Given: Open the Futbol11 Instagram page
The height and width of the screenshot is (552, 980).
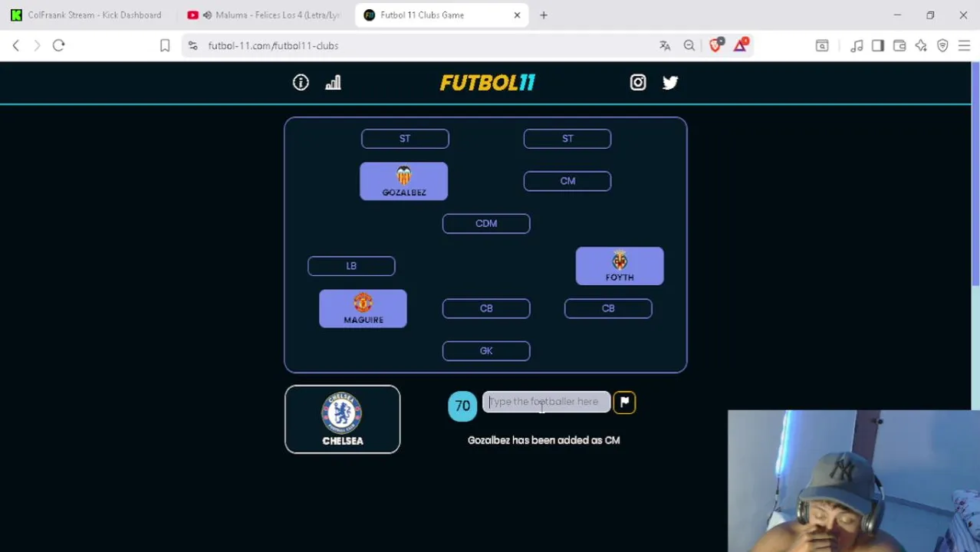Looking at the screenshot, I should [638, 82].
